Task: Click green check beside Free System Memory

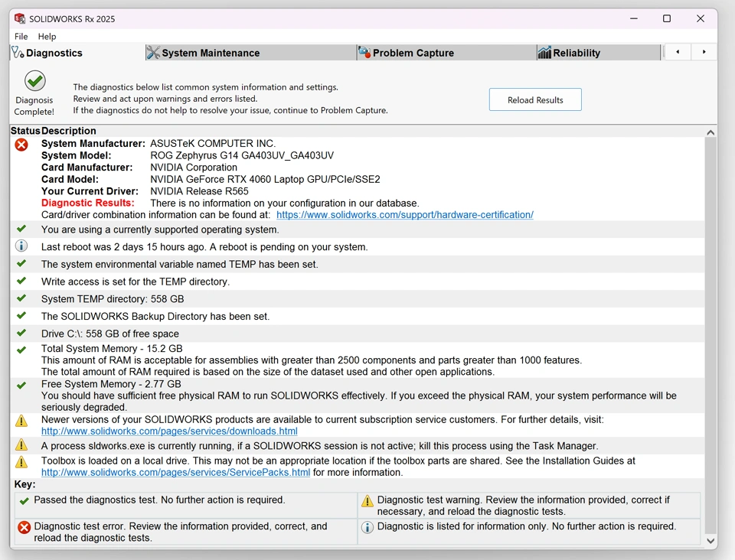Action: tap(21, 386)
